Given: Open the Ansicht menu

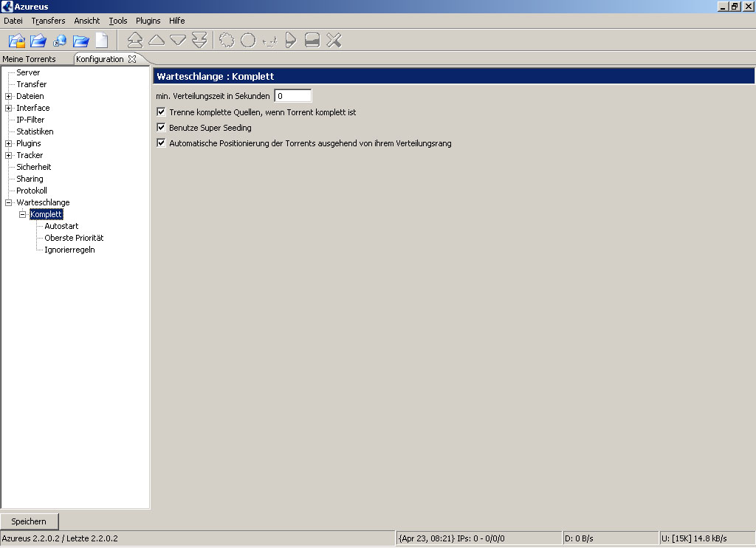Looking at the screenshot, I should 87,21.
